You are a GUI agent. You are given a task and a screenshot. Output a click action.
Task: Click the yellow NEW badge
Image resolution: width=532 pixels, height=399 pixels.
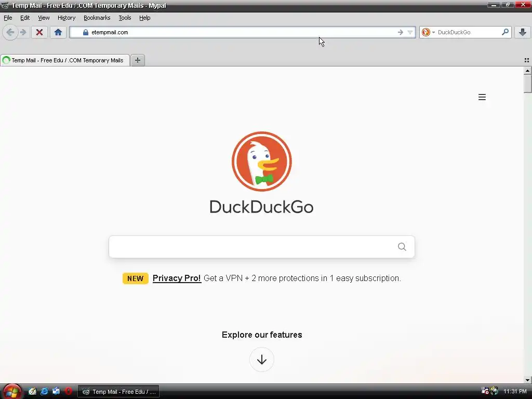[136, 278]
